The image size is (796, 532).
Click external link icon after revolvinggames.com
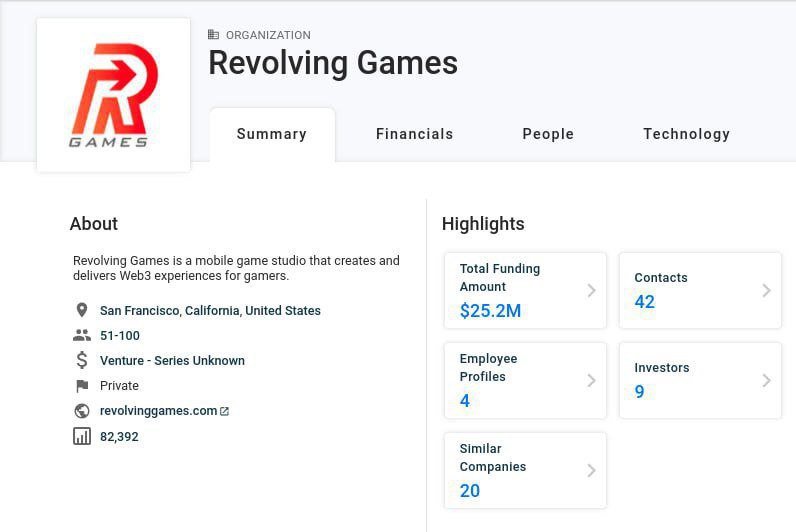(x=224, y=411)
